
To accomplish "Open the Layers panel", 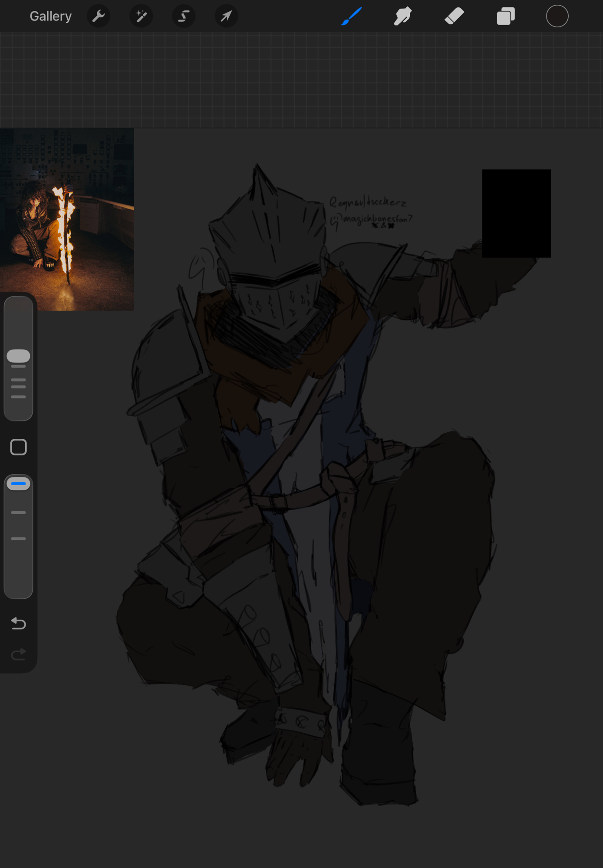I will 506,16.
